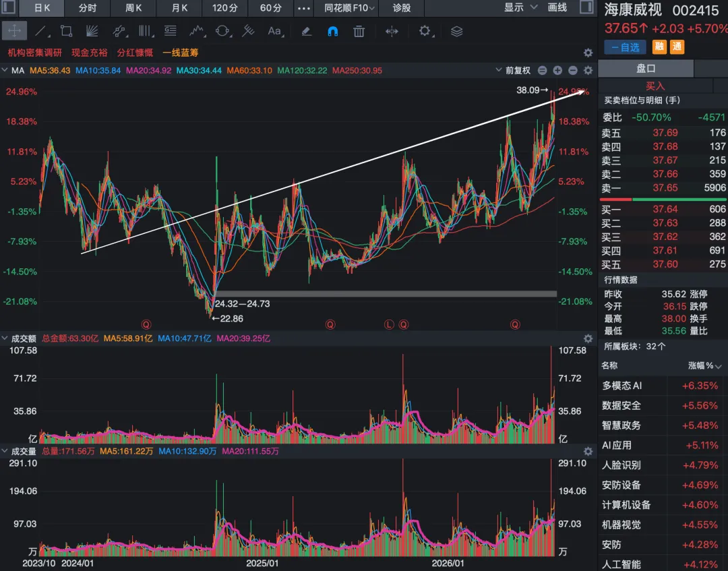Sort sectors by 涨幅% column header
Screen dimensions: 728x571
[705, 366]
